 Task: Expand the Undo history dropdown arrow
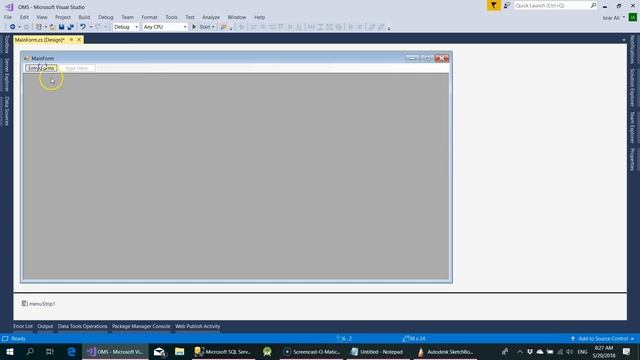91,27
